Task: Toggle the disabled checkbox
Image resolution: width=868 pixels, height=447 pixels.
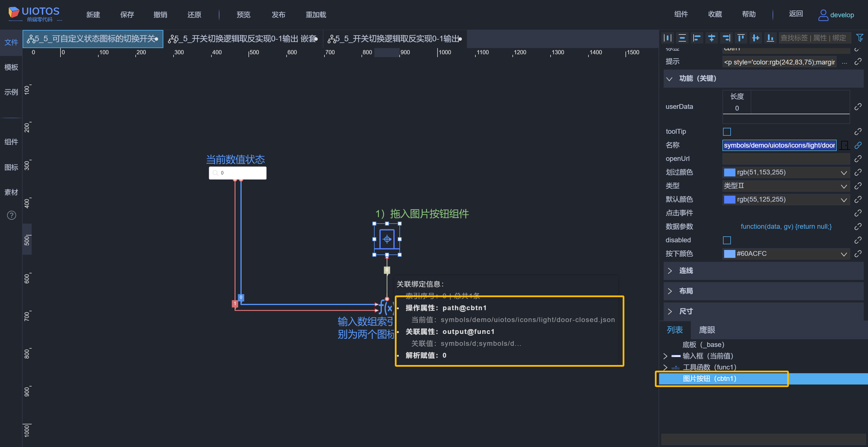Action: click(x=727, y=240)
